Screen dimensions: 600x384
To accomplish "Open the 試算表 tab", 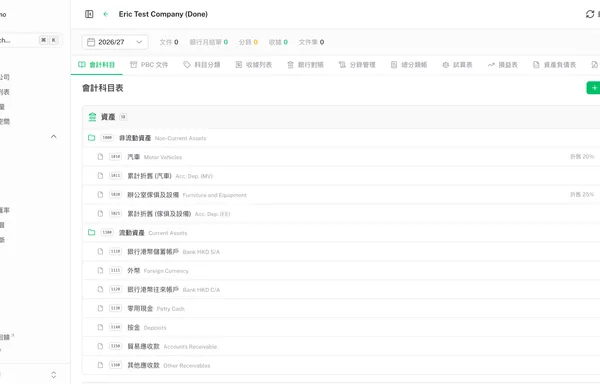I will [x=457, y=65].
